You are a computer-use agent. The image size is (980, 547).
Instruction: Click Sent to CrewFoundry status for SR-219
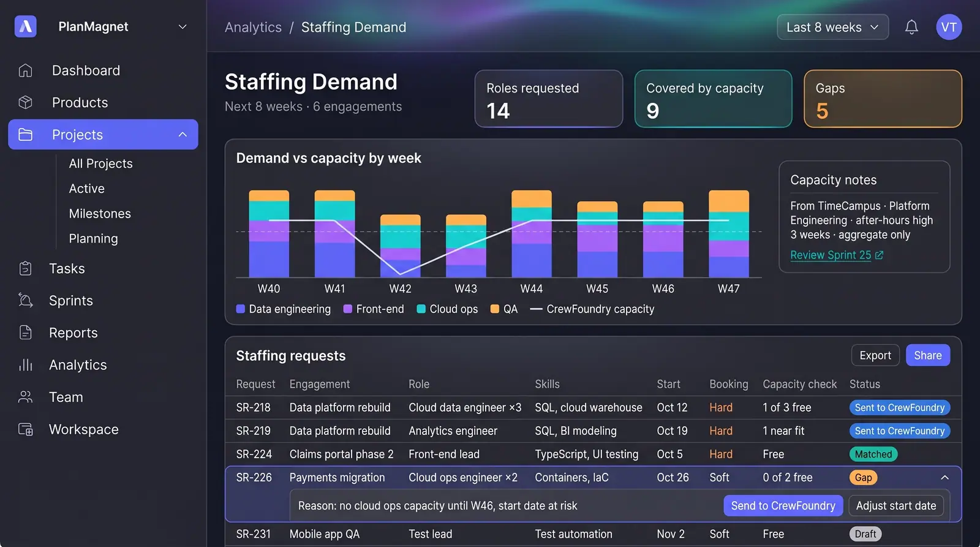click(900, 431)
